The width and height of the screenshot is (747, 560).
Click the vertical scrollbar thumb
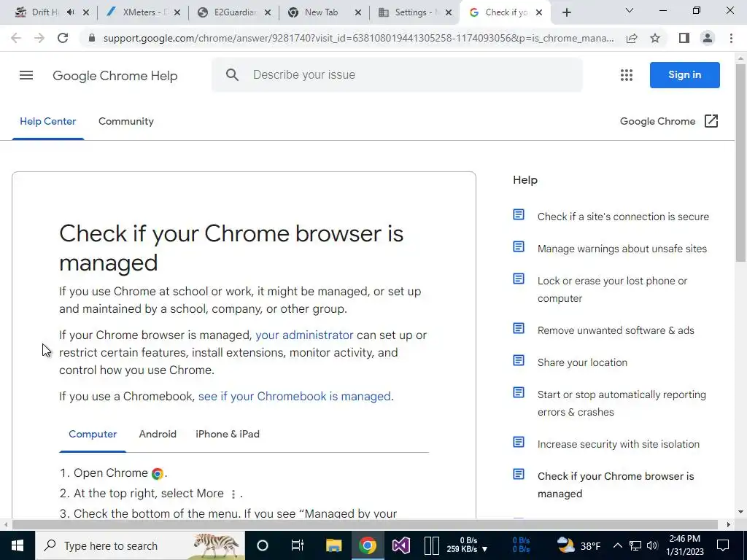741,162
